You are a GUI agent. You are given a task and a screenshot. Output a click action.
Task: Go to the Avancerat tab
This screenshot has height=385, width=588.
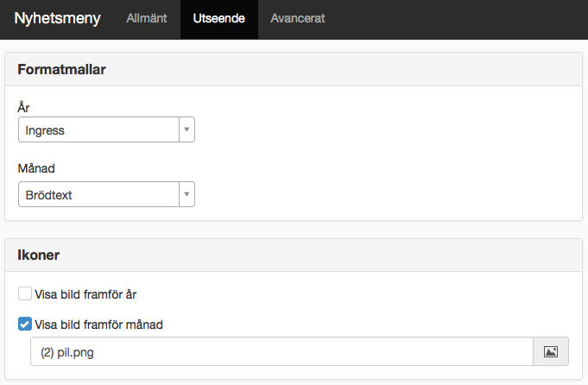click(298, 18)
